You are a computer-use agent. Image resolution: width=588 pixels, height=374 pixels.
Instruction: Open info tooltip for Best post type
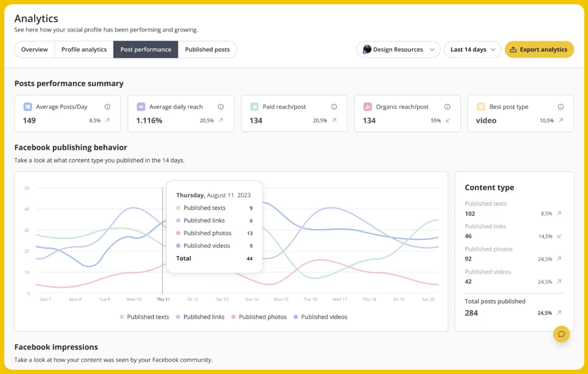(560, 107)
